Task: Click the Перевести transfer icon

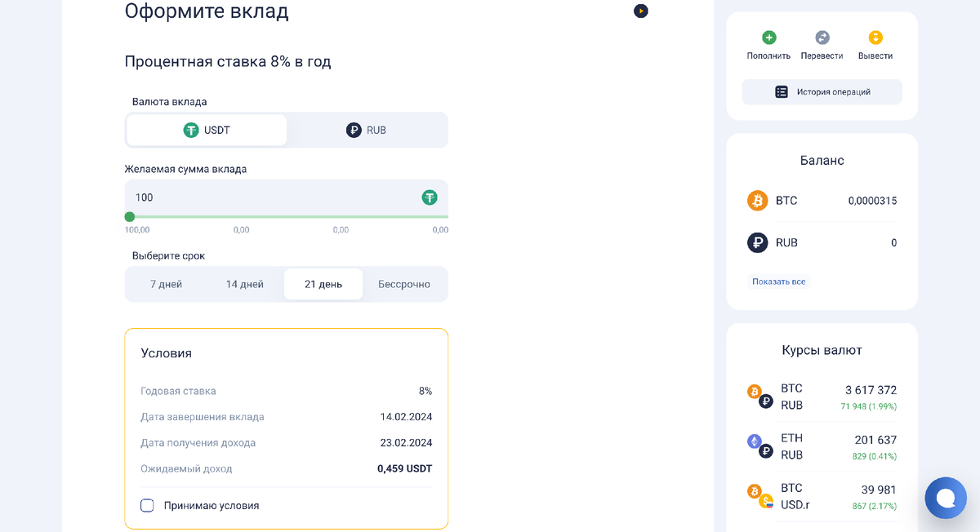Action: [x=822, y=38]
